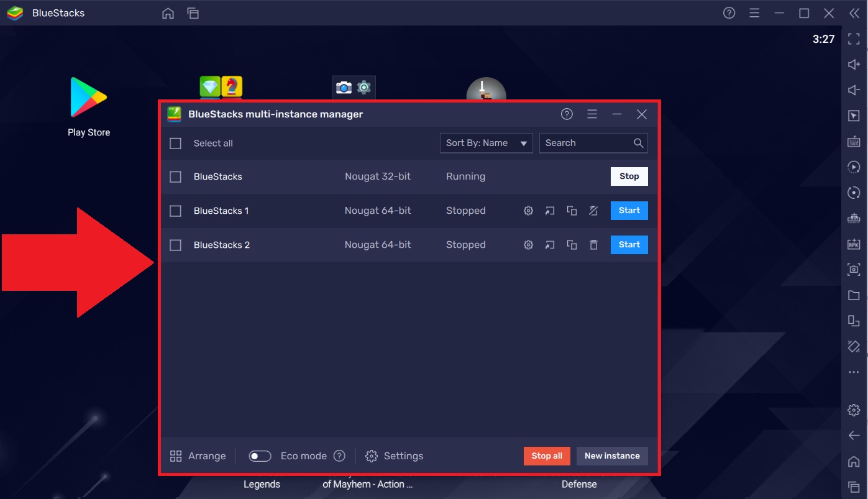The width and height of the screenshot is (868, 499).
Task: Open help in the main BlueStacks title bar
Action: pos(729,13)
